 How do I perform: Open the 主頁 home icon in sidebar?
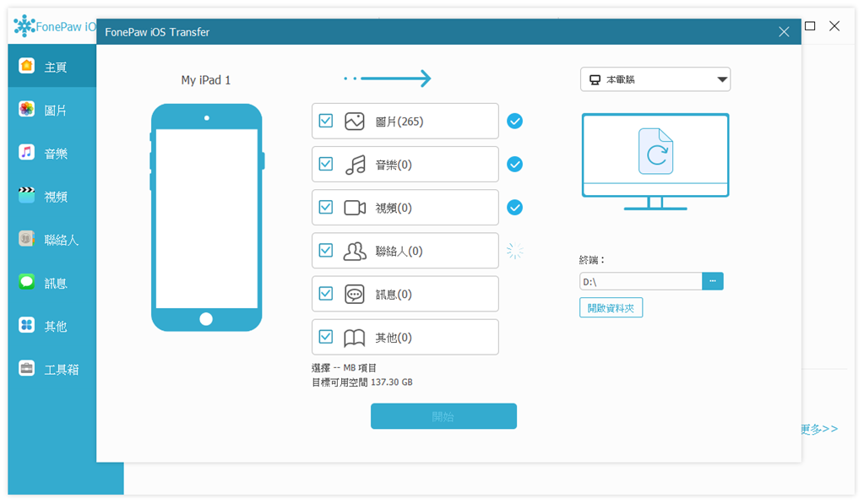coord(26,66)
